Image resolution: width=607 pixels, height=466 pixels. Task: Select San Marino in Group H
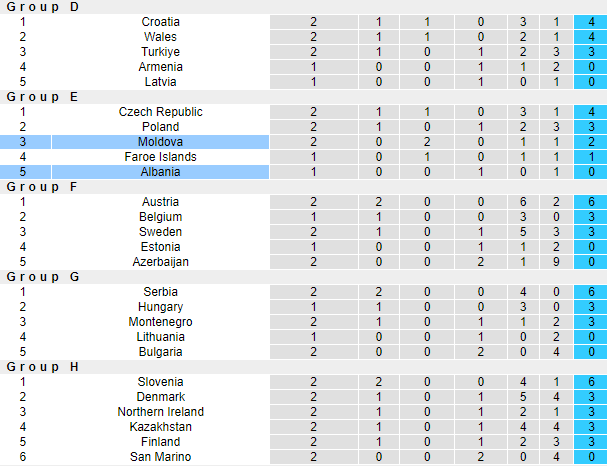160,457
